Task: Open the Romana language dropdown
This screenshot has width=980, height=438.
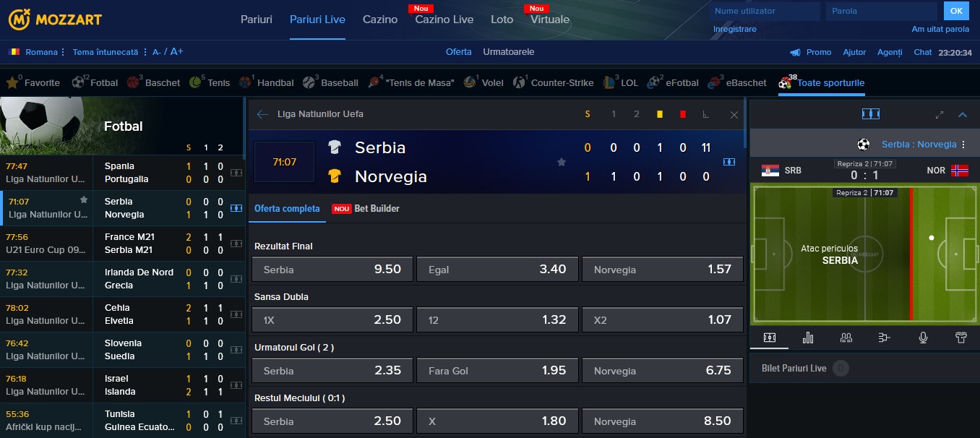Action: pos(37,52)
